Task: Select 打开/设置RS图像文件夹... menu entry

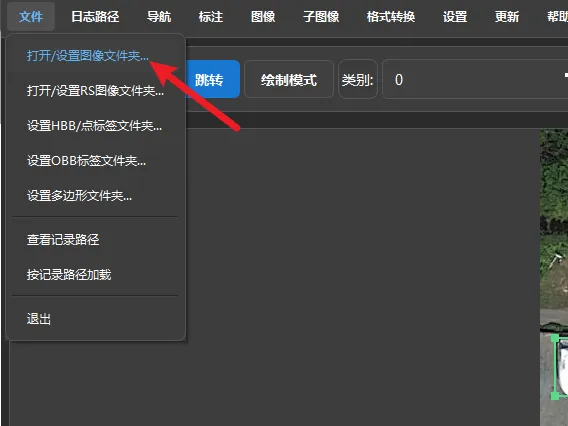Action: point(96,91)
